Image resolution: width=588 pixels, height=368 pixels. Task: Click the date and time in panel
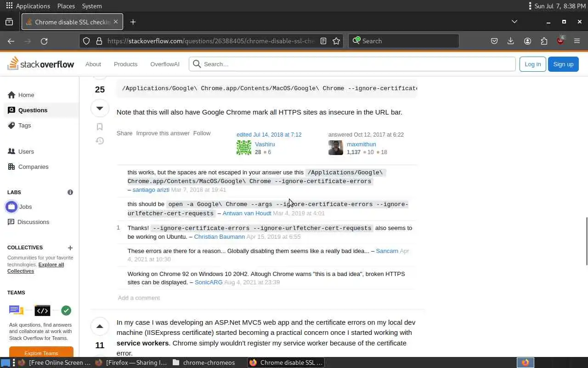point(560,6)
